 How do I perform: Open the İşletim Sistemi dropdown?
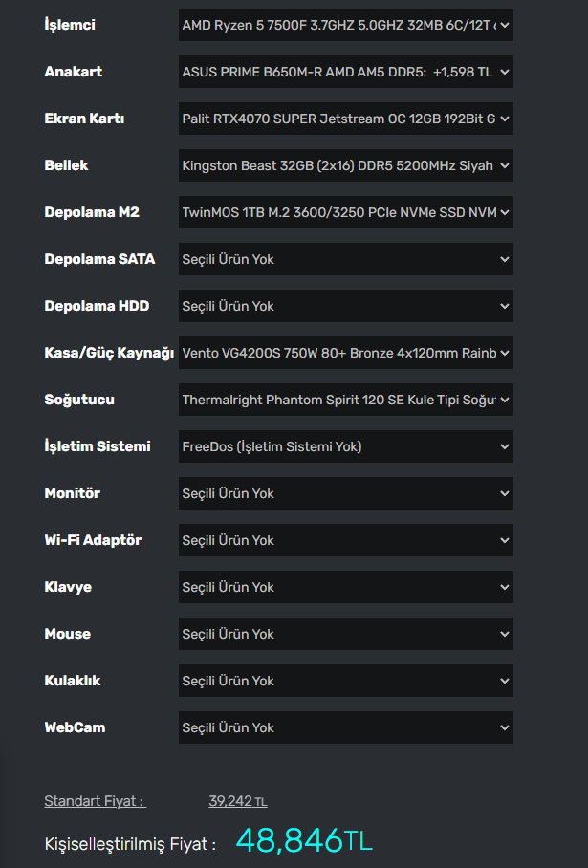(x=345, y=446)
